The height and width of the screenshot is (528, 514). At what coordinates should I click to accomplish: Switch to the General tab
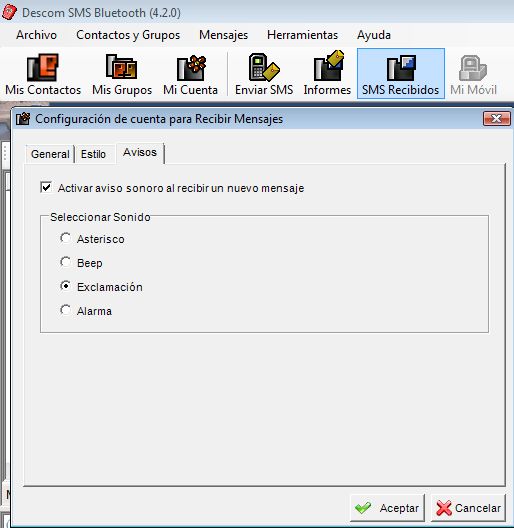pos(50,154)
